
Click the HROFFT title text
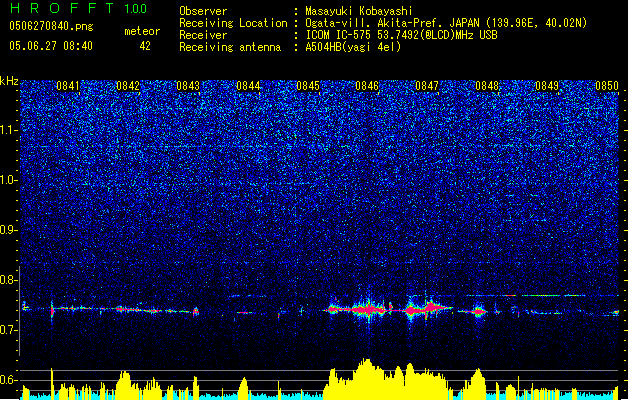pyautogui.click(x=62, y=9)
